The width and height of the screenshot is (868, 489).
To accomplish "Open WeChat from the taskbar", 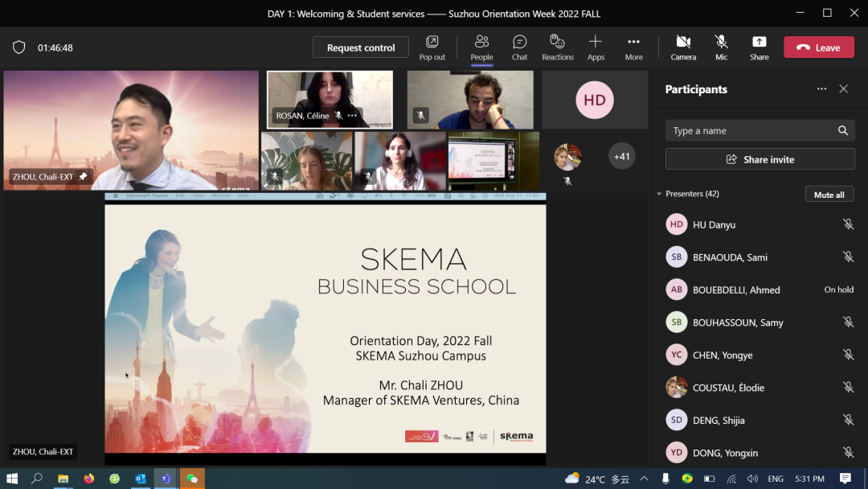I will [192, 479].
